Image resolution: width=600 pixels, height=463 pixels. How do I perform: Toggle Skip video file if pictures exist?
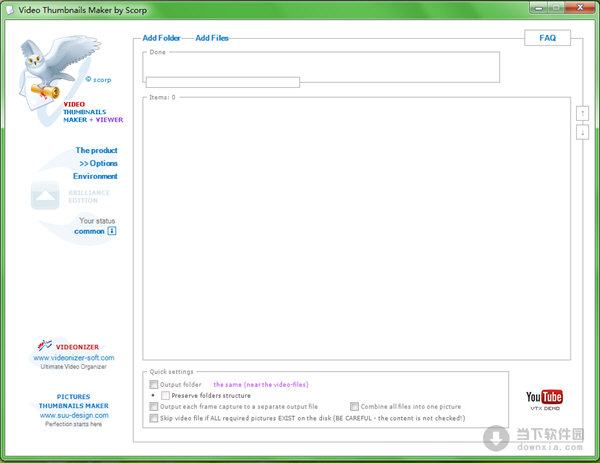pos(153,418)
